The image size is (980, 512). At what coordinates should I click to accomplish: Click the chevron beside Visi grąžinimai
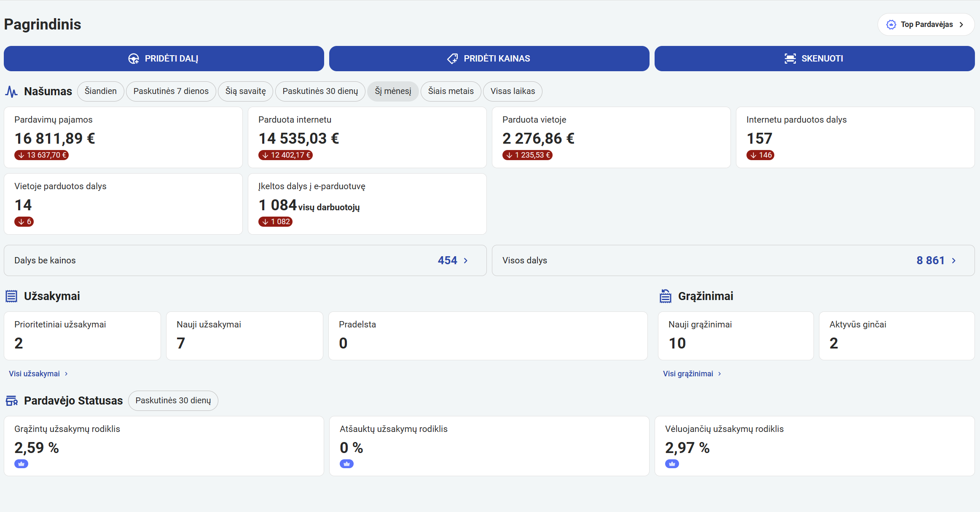720,374
